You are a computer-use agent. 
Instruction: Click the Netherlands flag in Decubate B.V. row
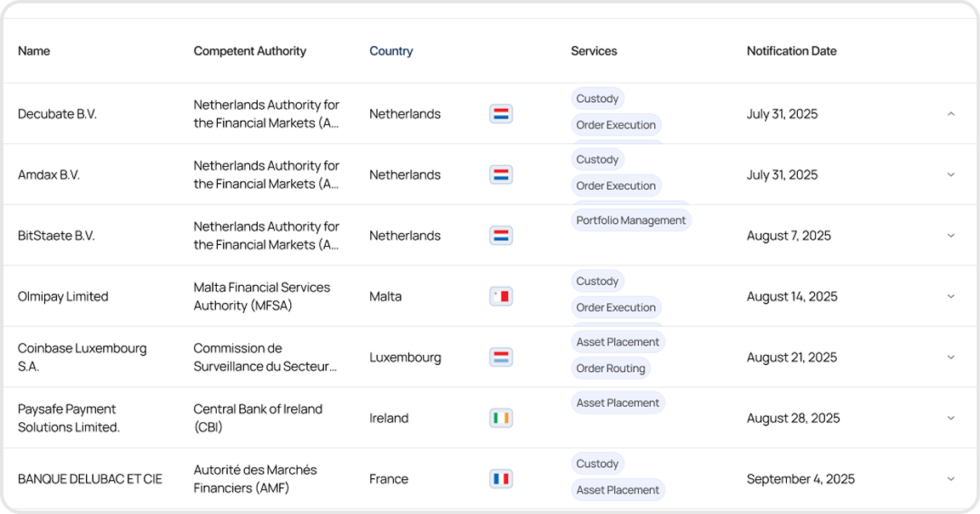[500, 114]
